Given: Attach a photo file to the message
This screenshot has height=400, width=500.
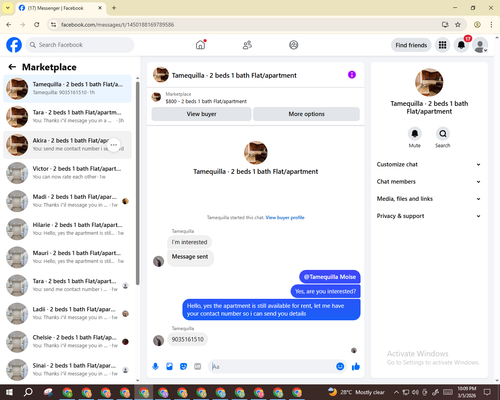Looking at the screenshot, I should 169,367.
